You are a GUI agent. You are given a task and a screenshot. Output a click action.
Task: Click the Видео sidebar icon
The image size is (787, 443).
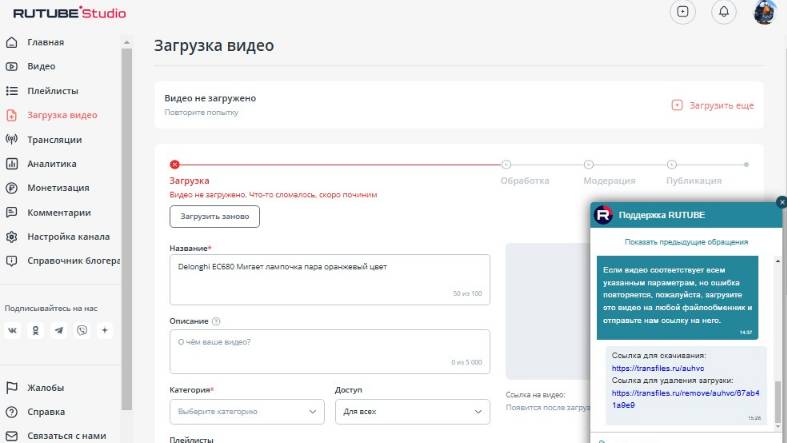tap(12, 66)
